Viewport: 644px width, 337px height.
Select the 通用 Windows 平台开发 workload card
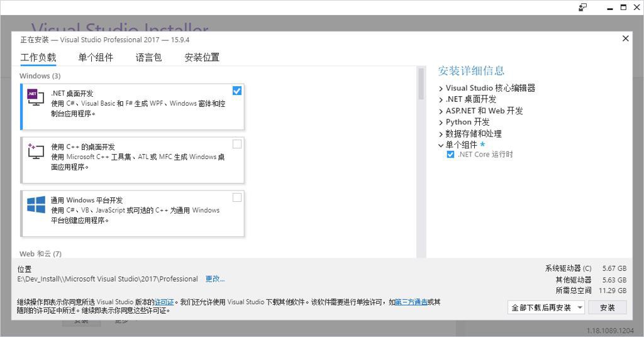[132, 213]
